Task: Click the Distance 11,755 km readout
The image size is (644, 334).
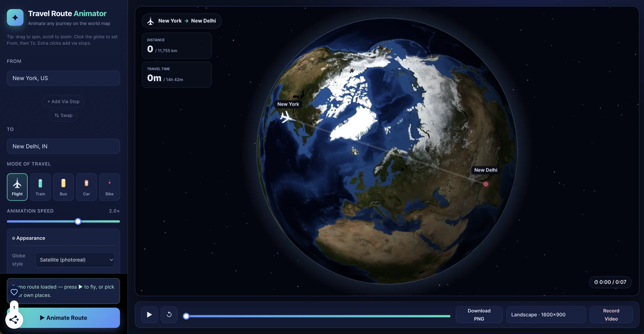Action: tap(177, 46)
